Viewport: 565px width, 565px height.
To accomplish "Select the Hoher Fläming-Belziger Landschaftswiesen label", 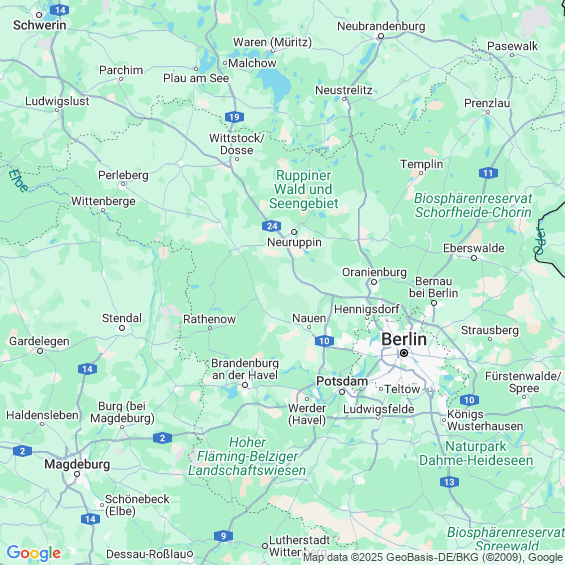I will click(x=247, y=456).
